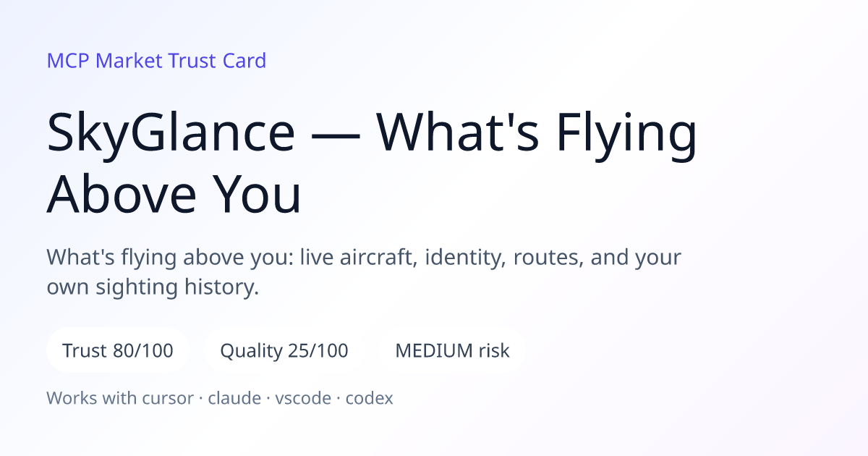Click the number 25/100 in Quality badge

(x=318, y=351)
